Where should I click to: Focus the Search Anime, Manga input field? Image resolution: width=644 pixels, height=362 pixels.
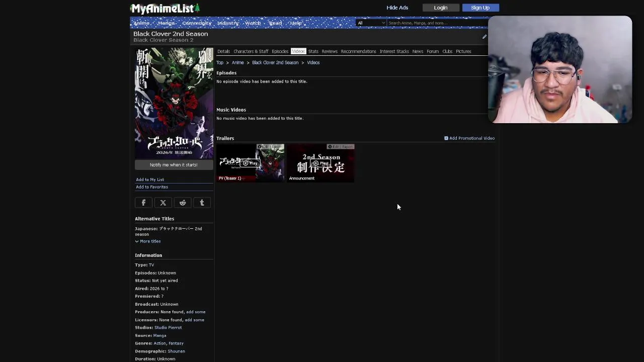[x=437, y=23]
